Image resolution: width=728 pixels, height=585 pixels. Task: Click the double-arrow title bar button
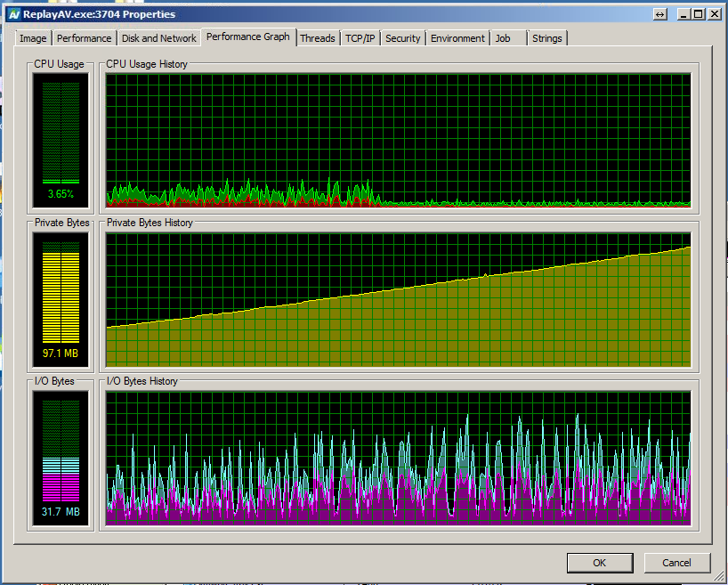659,14
